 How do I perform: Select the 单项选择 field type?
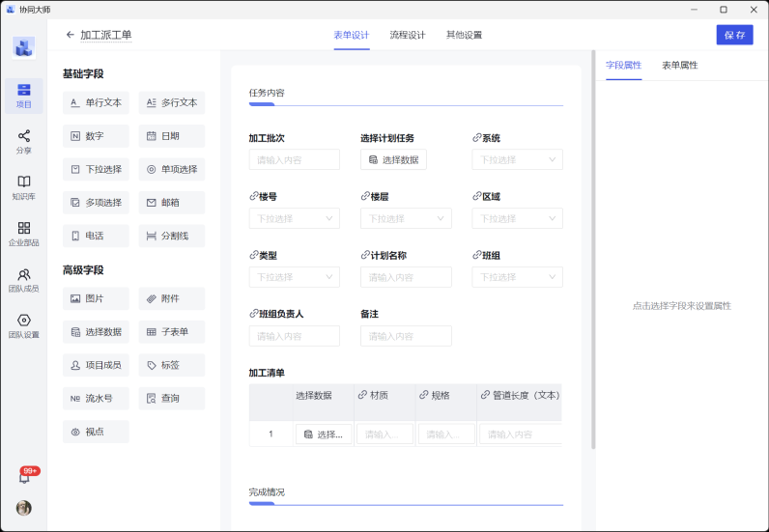pyautogui.click(x=172, y=169)
